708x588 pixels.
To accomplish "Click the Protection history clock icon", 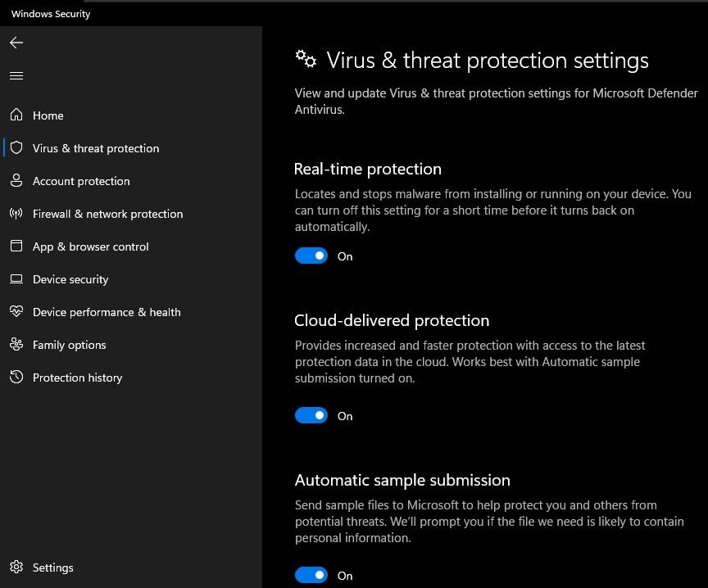I will point(16,378).
